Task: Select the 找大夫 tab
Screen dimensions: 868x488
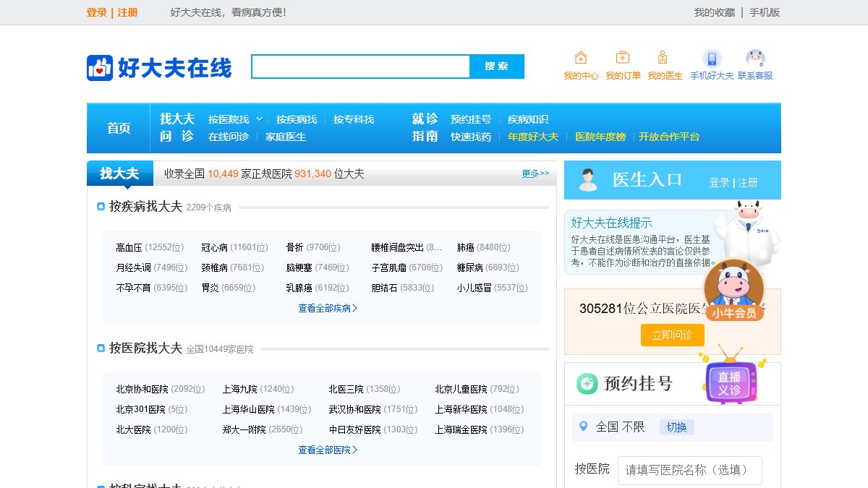Action: tap(119, 174)
